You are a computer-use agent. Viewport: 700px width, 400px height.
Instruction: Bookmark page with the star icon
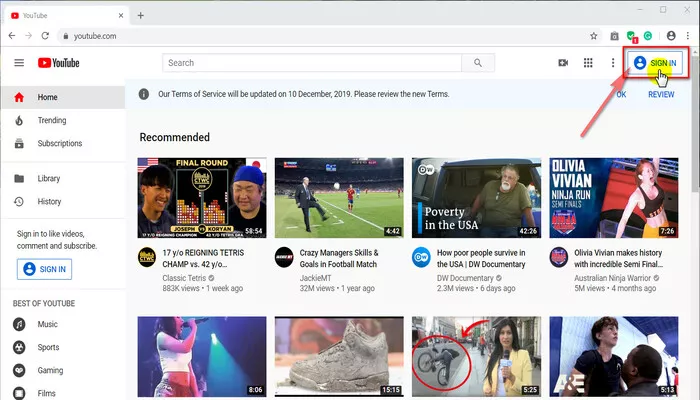[594, 36]
